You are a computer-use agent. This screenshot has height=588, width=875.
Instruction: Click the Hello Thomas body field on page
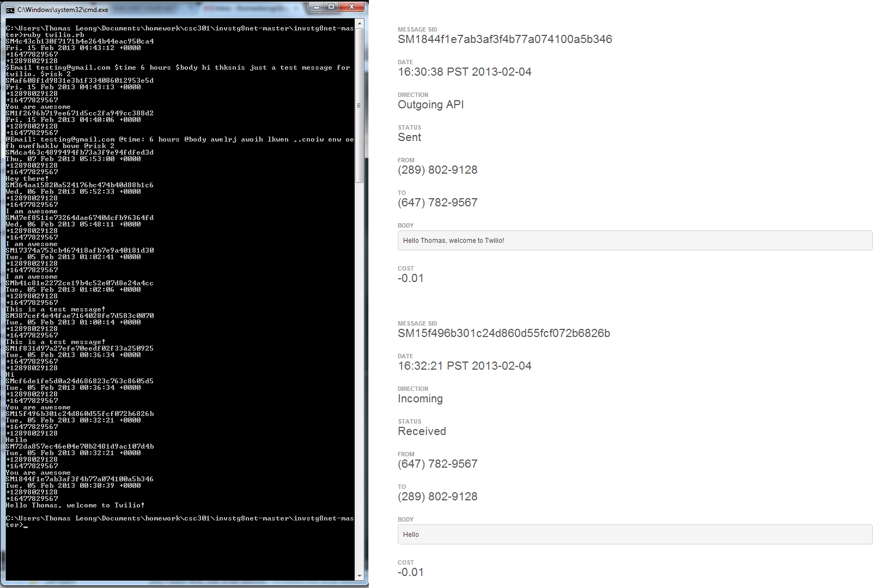click(635, 241)
